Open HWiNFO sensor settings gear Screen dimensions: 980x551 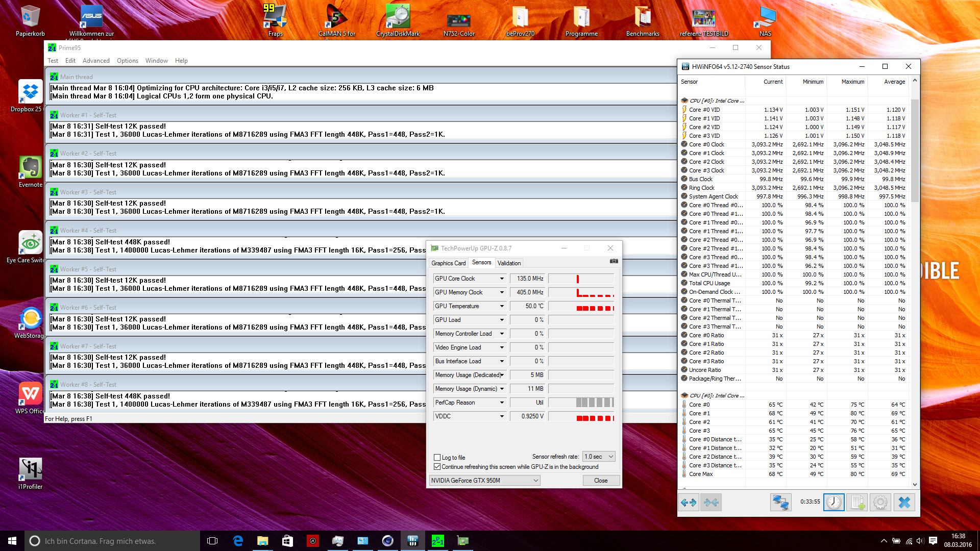point(880,503)
